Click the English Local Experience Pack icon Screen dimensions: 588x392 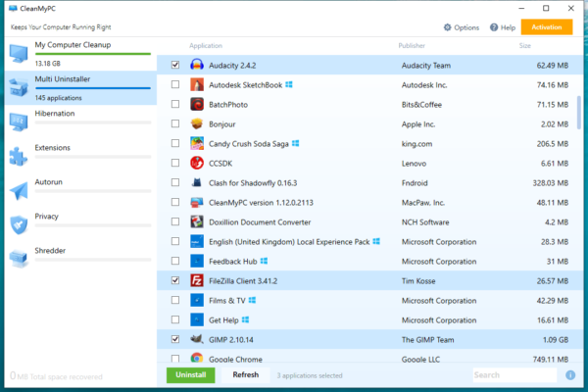tap(197, 242)
